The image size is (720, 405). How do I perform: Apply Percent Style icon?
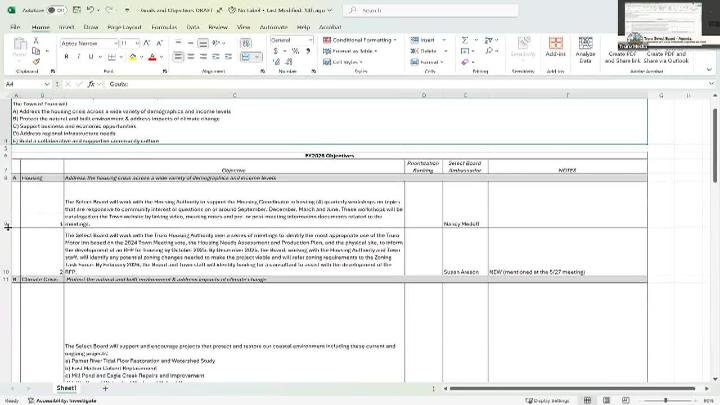(295, 51)
